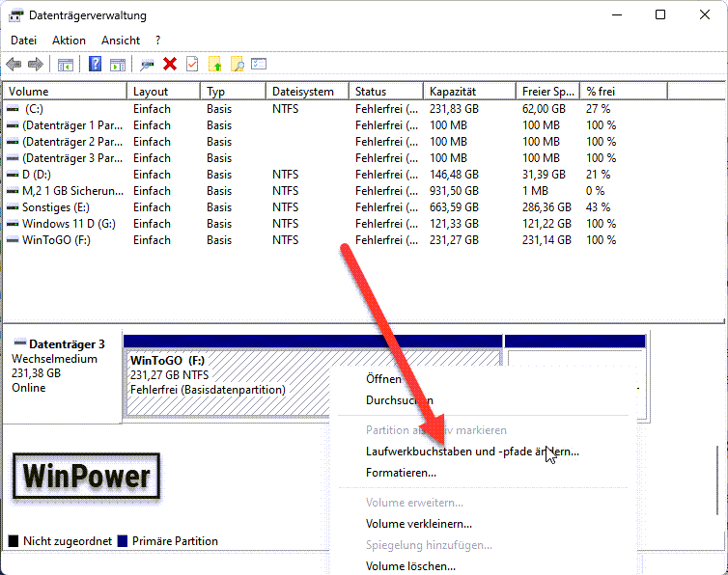728x575 pixels.
Task: Sort by the Freier Sp... column header
Action: tap(548, 92)
